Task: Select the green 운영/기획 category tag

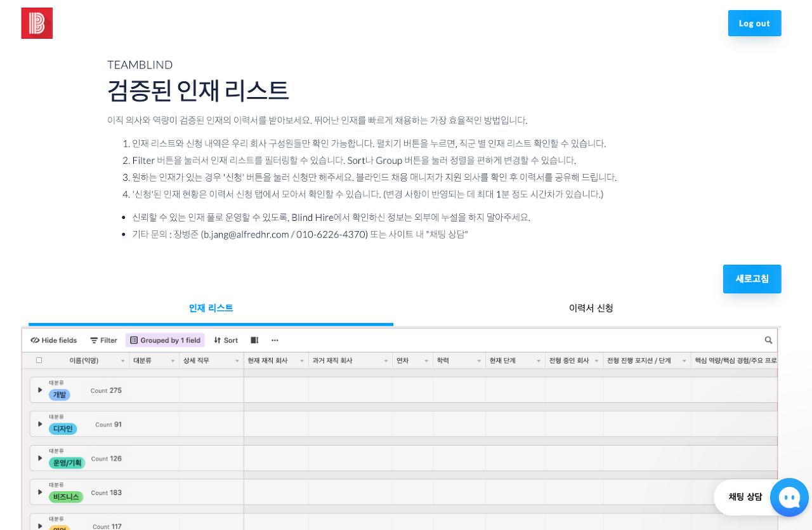Action: coord(67,463)
